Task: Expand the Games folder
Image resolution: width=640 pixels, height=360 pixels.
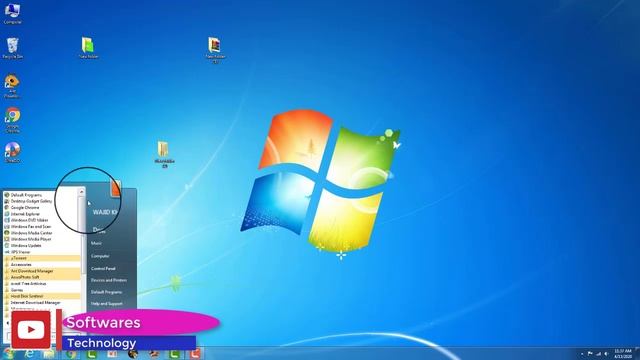Action: [42, 290]
